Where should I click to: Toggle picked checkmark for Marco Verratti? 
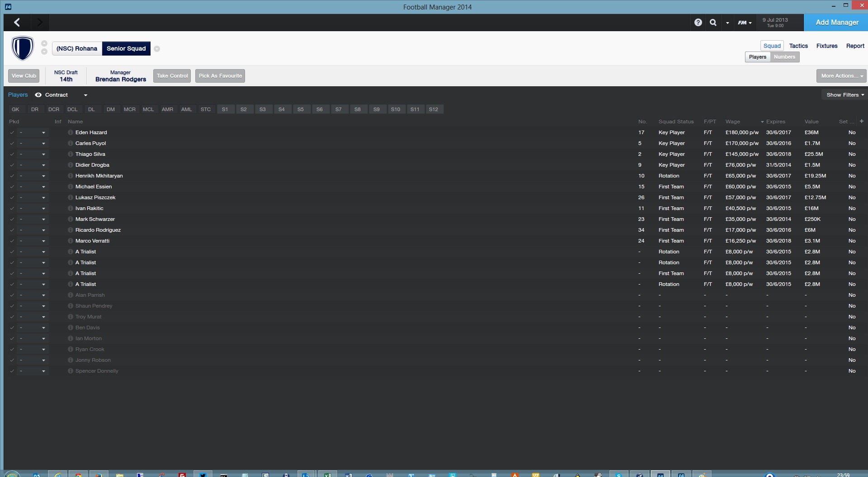[12, 241]
